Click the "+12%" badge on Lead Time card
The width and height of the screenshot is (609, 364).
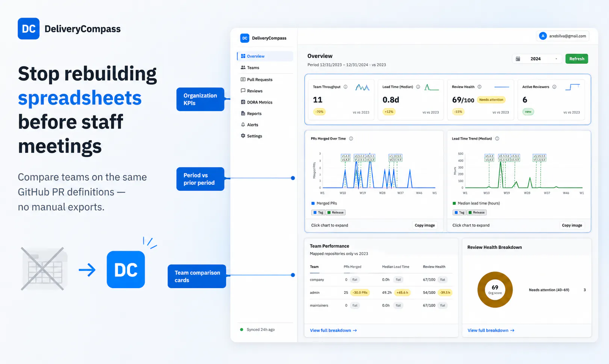pyautogui.click(x=389, y=112)
